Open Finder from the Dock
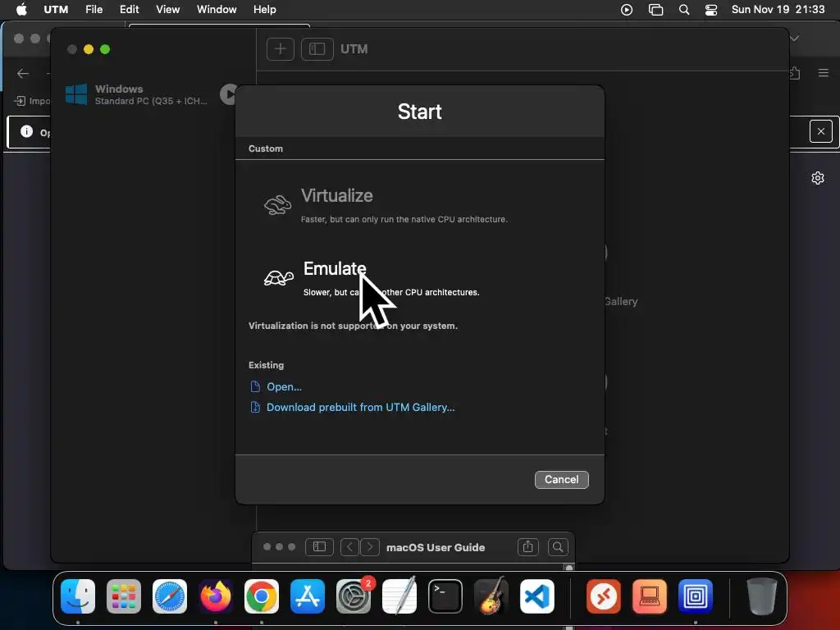Screen dimensions: 840x630 [x=78, y=596]
